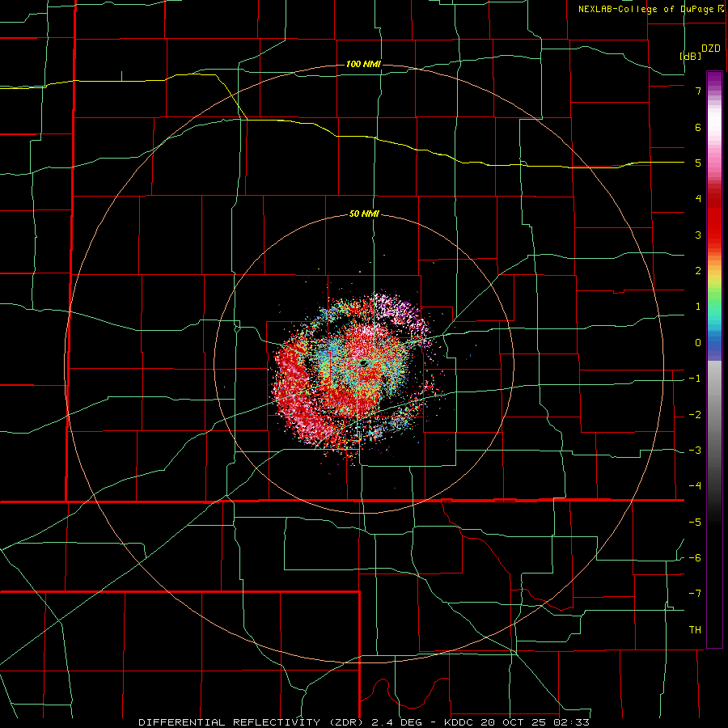728x728 pixels.
Task: Click the 3 value on the color scale
Action: click(698, 235)
